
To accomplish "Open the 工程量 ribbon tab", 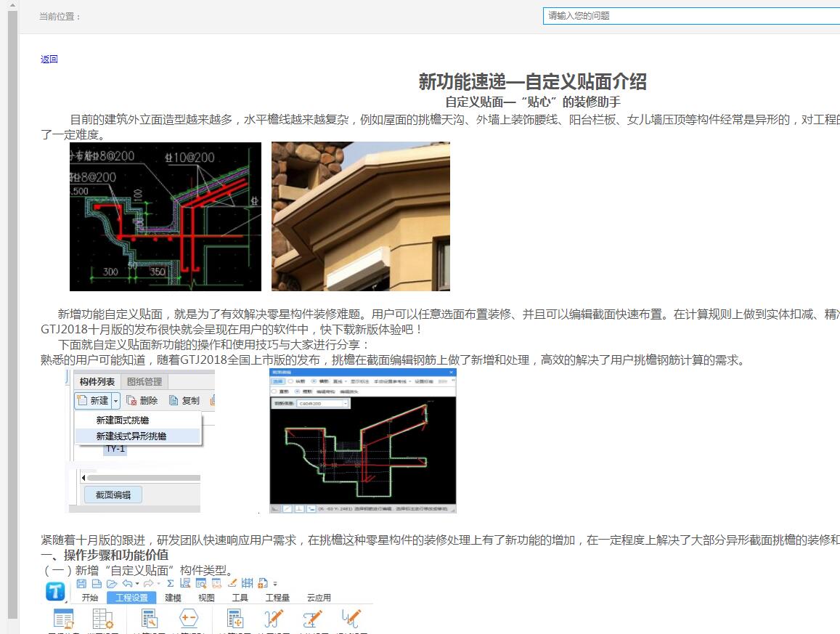I will tap(277, 598).
